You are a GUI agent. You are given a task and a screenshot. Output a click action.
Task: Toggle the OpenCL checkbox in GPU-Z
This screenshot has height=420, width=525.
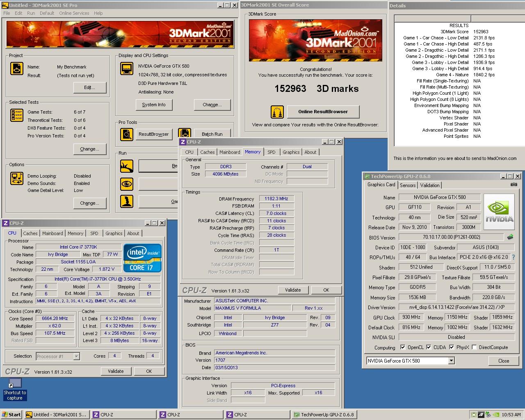403,347
